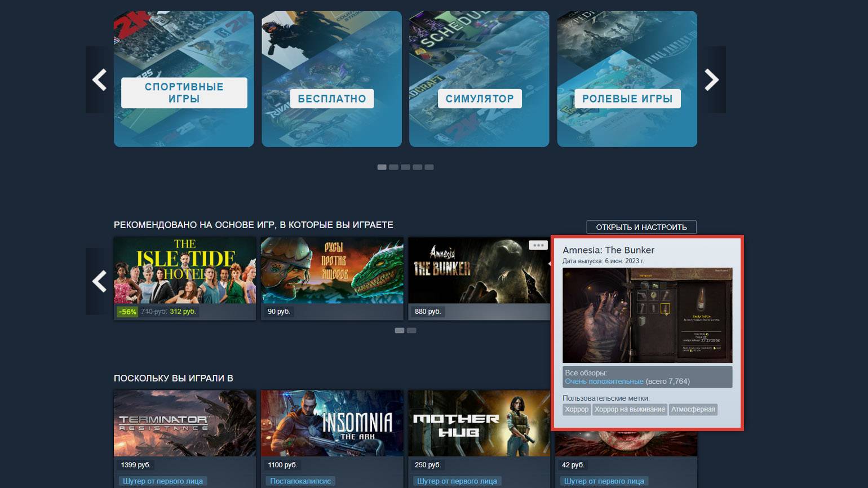Screen dimensions: 868x488
Task: Click the 42 руб. price label
Action: click(573, 465)
